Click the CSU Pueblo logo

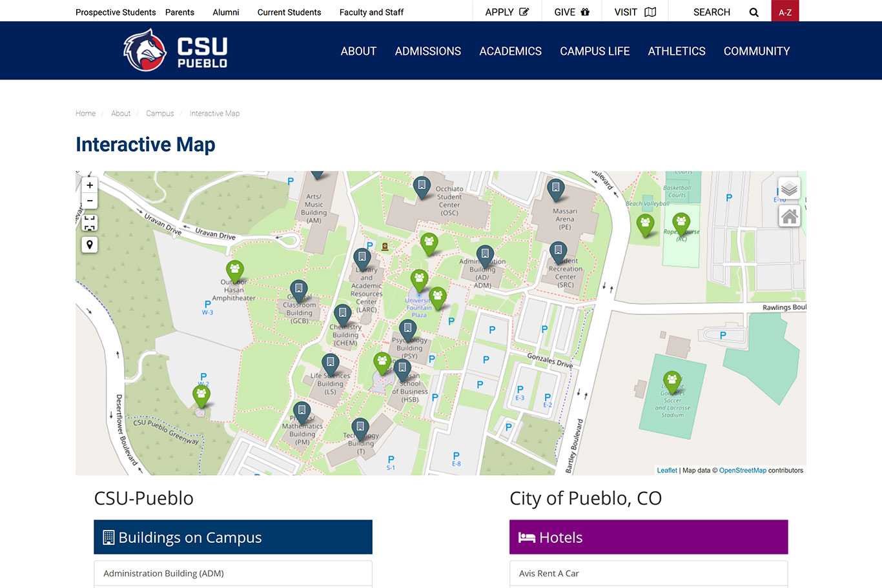(176, 50)
